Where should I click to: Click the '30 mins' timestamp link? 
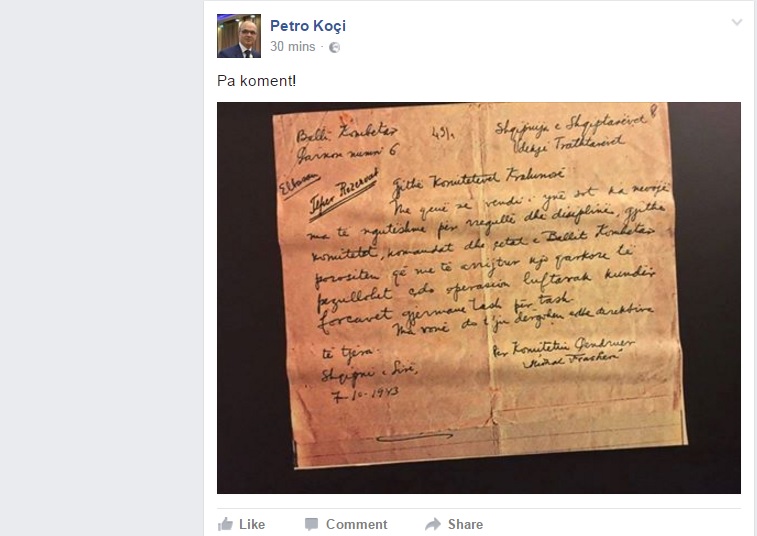point(293,47)
